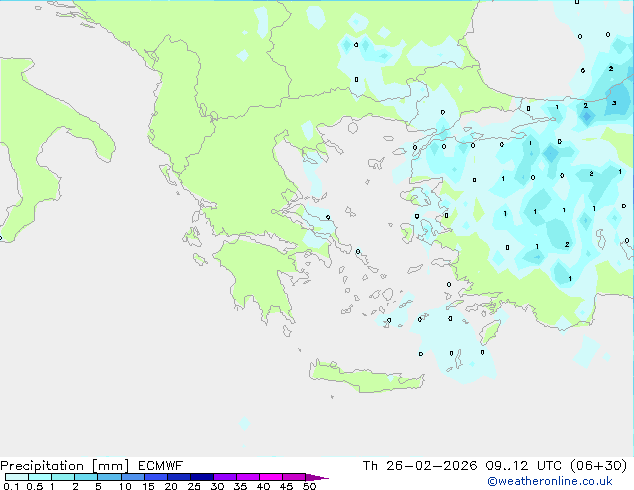This screenshot has width=634, height=490.
Task: Pick the darkest navy swatch between 25 and 30
Action: (202, 477)
